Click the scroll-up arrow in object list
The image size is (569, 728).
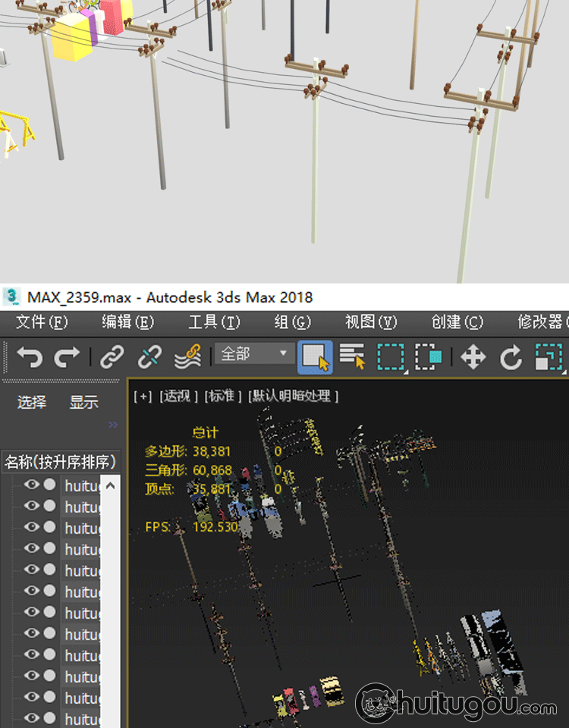(110, 485)
